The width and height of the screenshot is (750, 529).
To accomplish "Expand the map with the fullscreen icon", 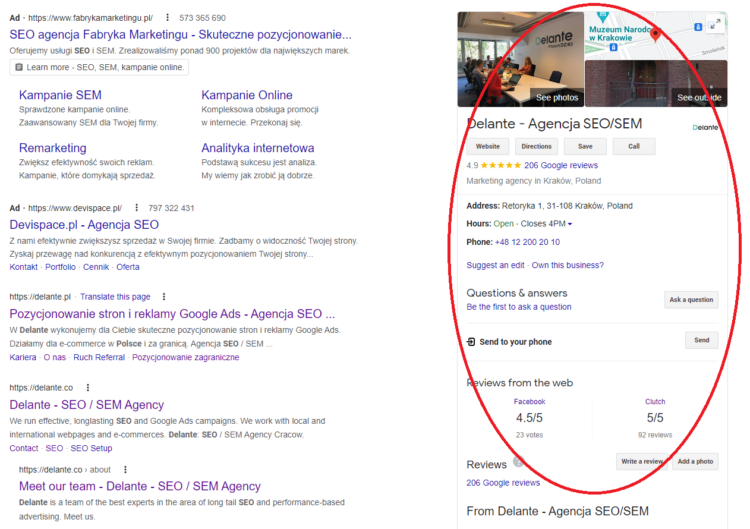I will 715,23.
